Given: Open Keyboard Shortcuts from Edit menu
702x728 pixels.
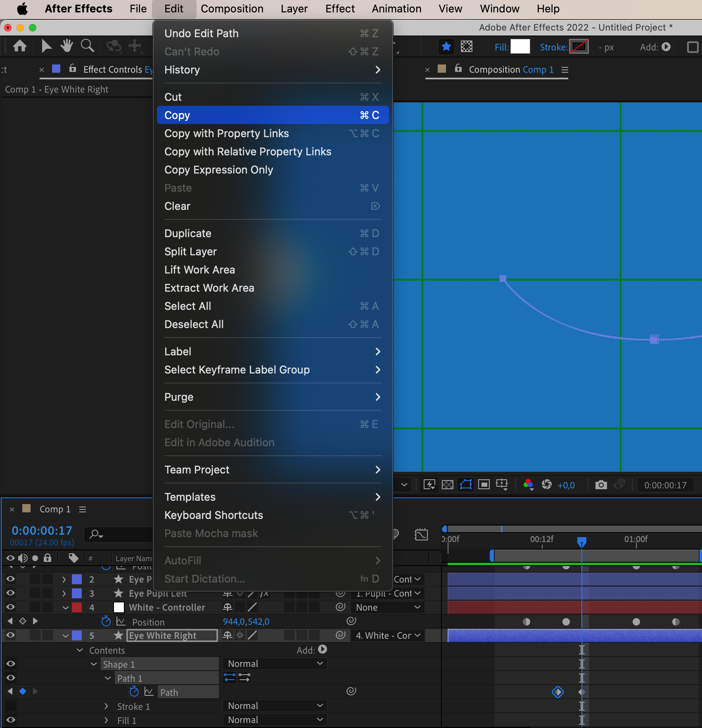Looking at the screenshot, I should tap(273, 515).
